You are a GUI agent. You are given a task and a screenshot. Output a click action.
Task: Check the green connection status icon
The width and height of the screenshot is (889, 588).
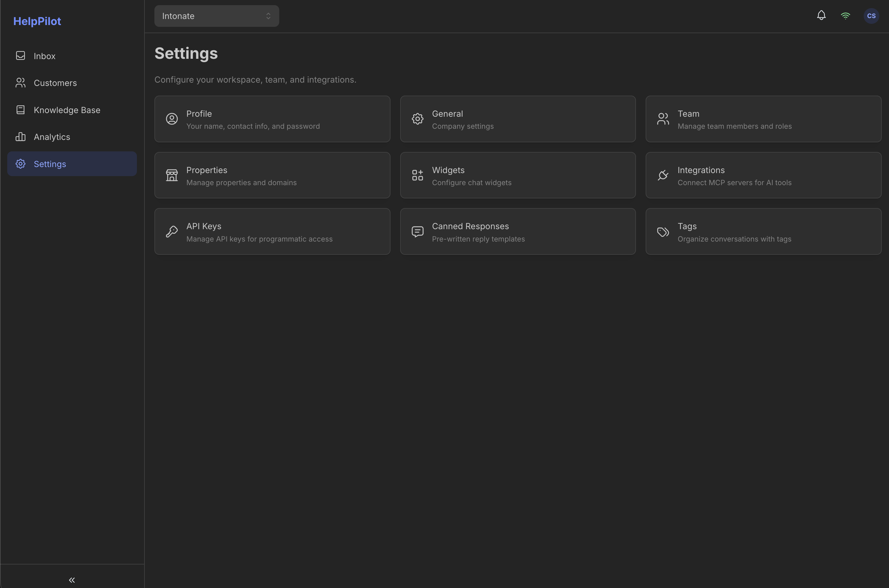click(846, 16)
